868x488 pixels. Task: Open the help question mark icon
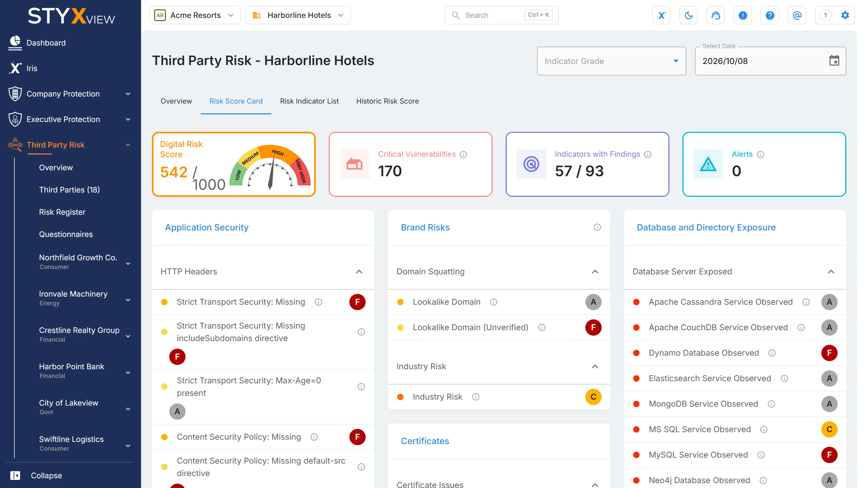click(770, 15)
